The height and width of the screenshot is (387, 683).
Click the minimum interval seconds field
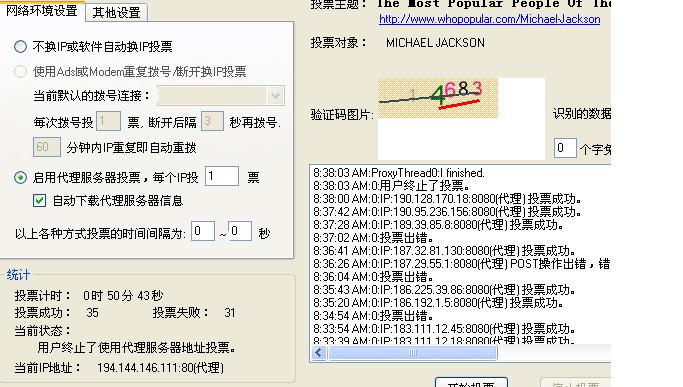tap(203, 231)
